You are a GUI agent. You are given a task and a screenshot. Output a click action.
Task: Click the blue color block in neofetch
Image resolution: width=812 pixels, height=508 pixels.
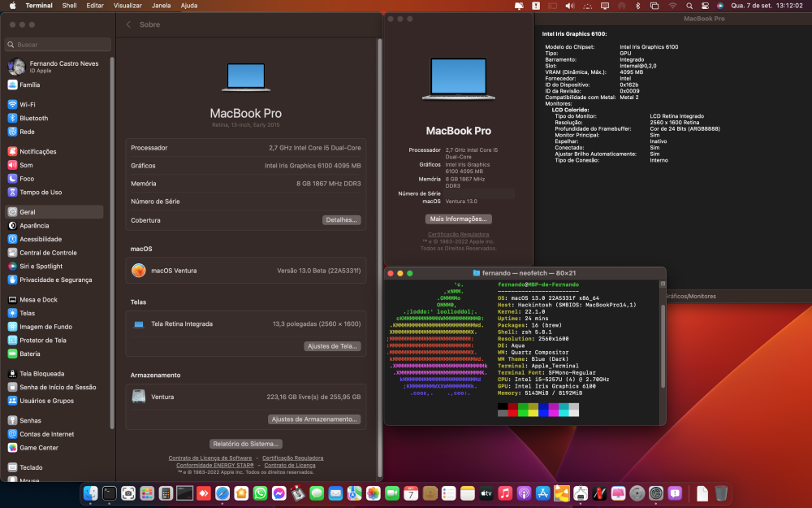point(543,410)
